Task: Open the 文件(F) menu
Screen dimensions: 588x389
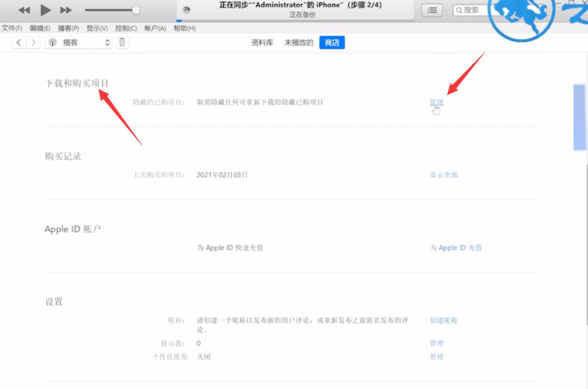Action: tap(12, 29)
